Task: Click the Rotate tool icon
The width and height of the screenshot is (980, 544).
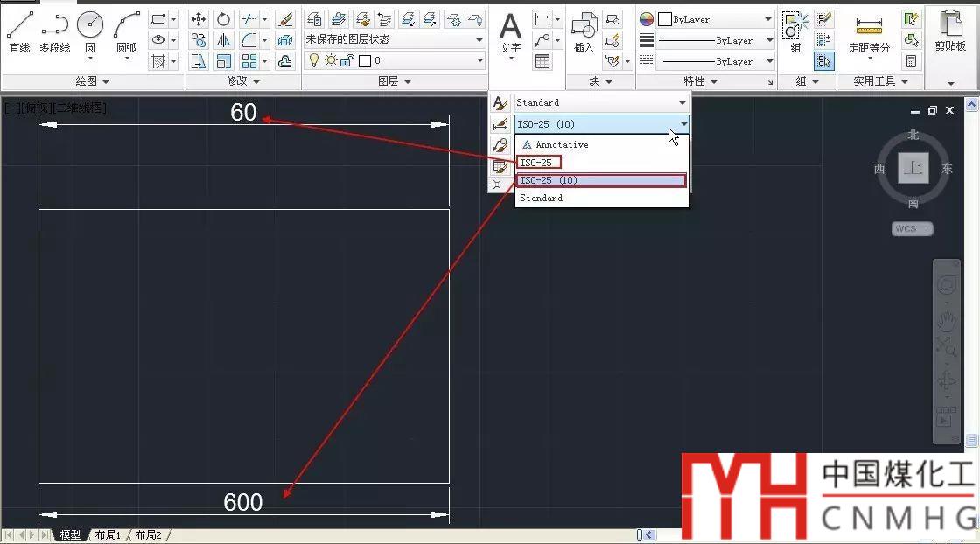Action: tap(224, 19)
